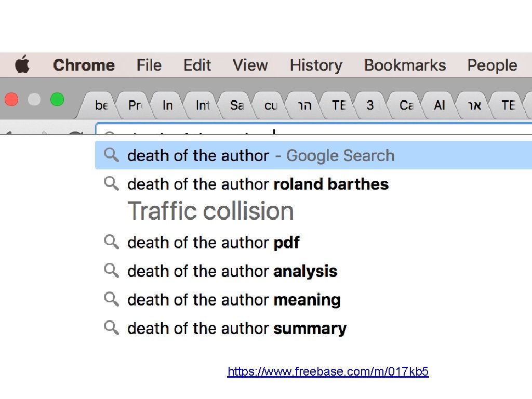
Task: Click the magnifier icon next to 'pdf' suggestion
Action: [111, 242]
